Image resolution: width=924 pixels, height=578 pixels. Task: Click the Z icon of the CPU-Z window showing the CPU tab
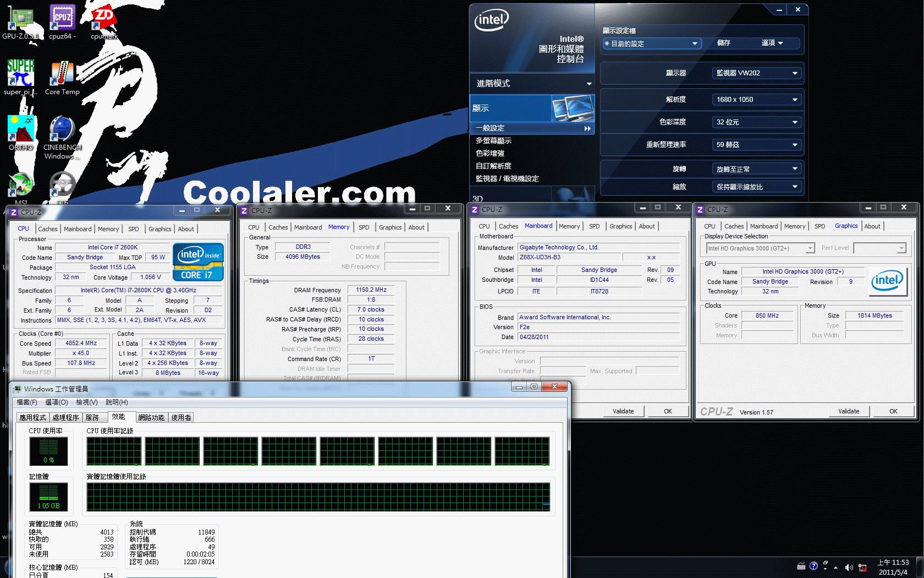pyautogui.click(x=14, y=212)
